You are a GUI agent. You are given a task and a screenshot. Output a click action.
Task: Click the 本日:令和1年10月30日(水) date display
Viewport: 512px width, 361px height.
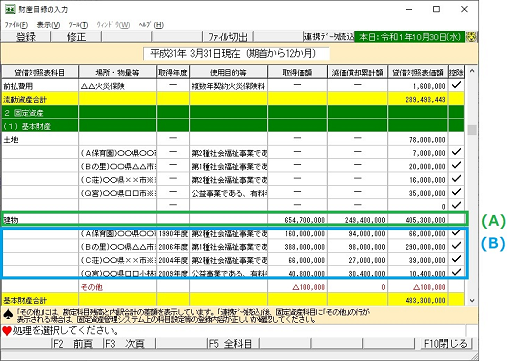(x=410, y=37)
